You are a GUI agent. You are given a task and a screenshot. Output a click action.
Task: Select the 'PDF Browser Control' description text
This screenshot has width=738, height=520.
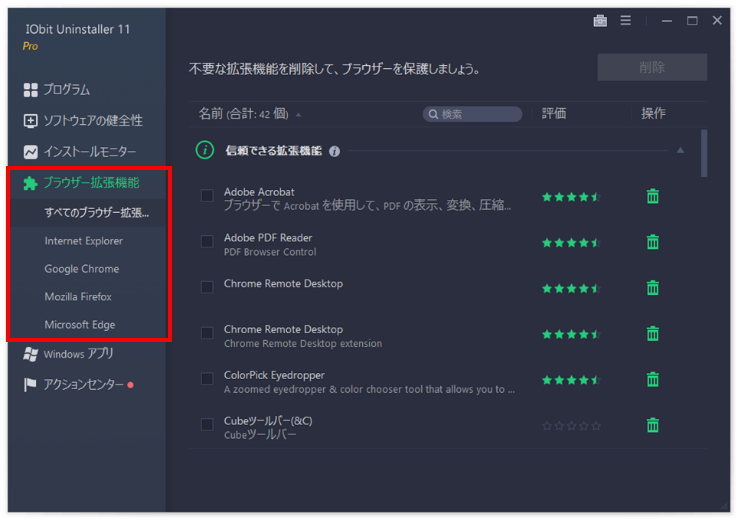[x=270, y=252]
